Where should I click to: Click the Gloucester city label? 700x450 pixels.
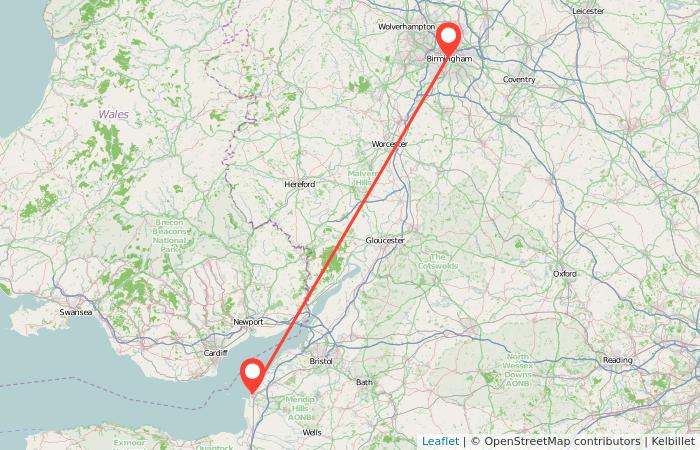pos(385,240)
